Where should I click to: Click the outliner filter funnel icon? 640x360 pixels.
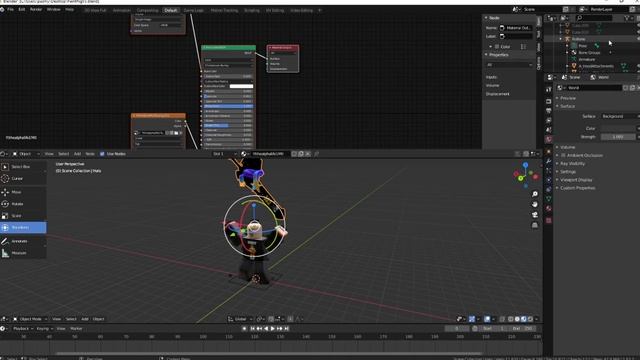(627, 18)
